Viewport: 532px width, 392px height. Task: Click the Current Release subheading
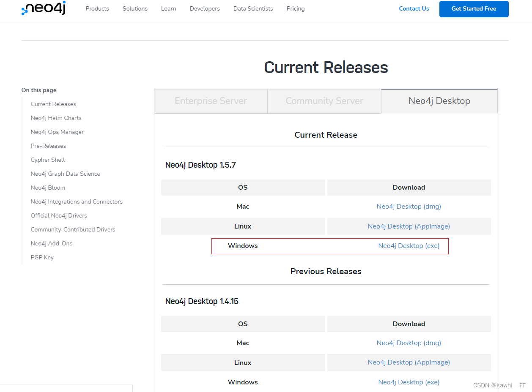click(326, 135)
